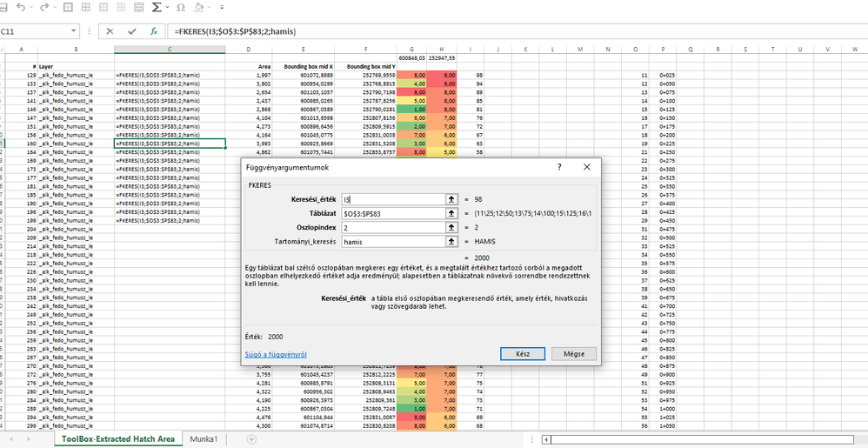Collapse dialog via Keresési_érték range selector icon
This screenshot has height=448, width=868.
[x=451, y=199]
